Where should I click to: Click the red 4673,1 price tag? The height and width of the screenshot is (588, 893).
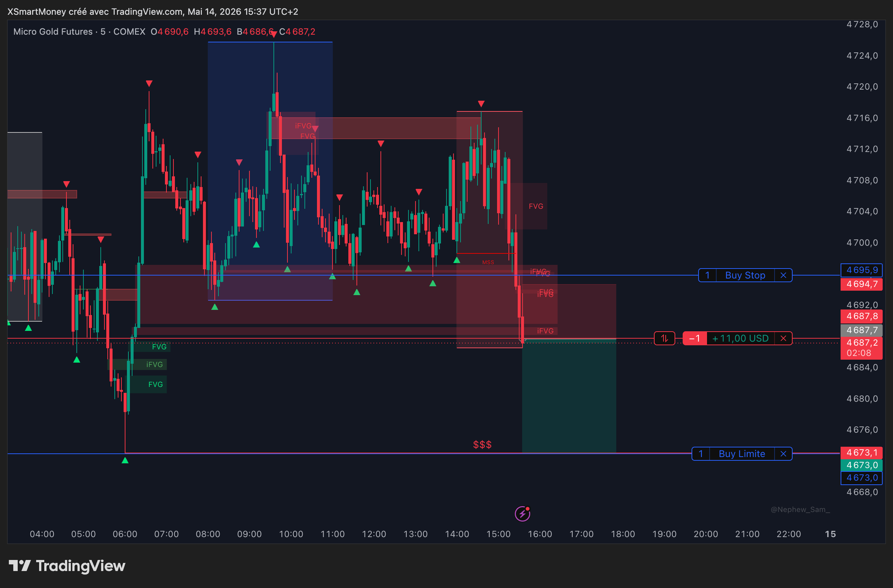pyautogui.click(x=862, y=453)
